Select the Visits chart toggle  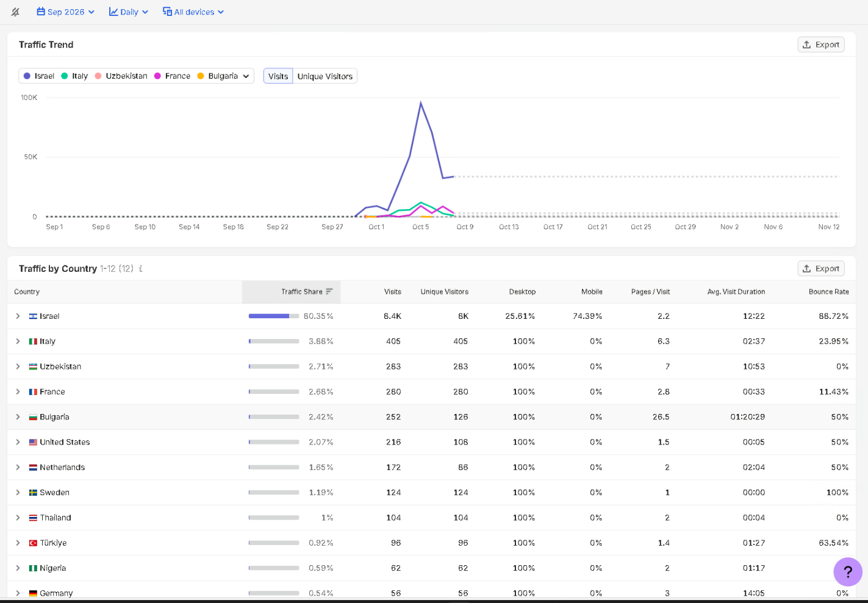(278, 76)
